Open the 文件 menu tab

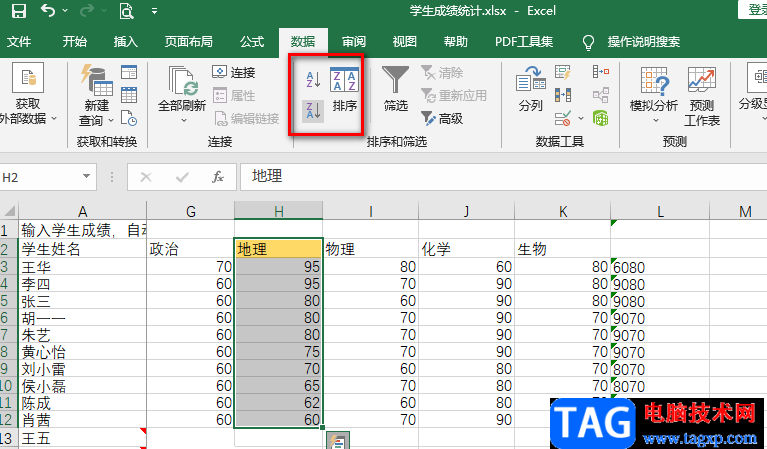click(19, 42)
